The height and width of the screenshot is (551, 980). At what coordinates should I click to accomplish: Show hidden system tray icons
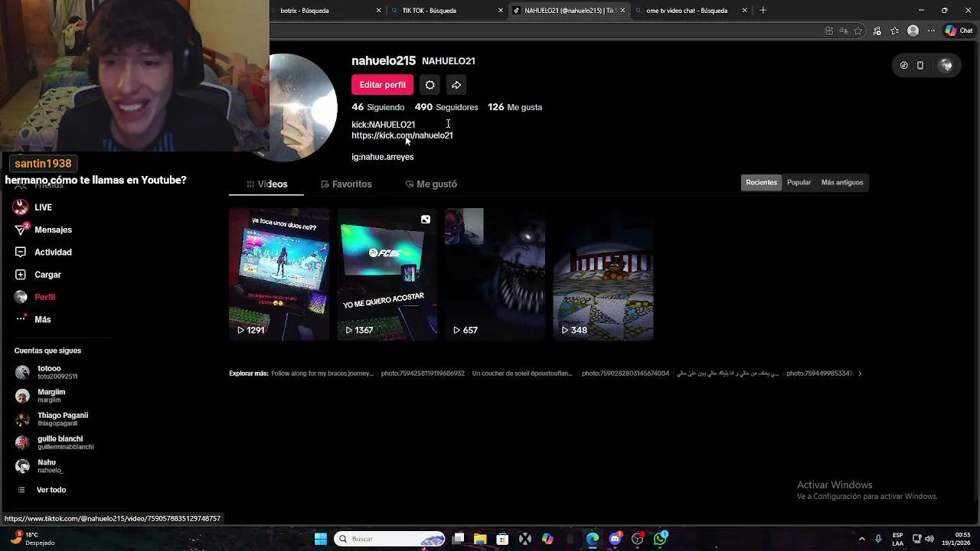click(x=862, y=539)
